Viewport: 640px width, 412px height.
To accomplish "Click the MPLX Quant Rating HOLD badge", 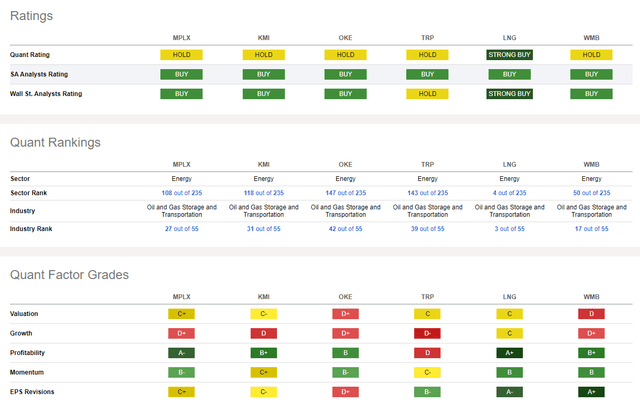I will pyautogui.click(x=182, y=55).
